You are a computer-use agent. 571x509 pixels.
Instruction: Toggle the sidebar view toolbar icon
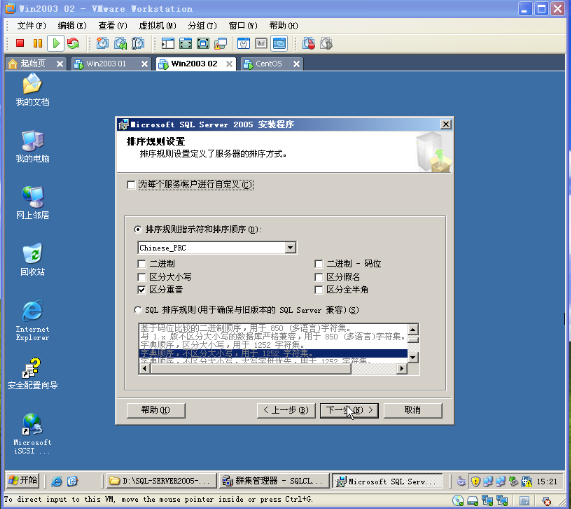coord(168,44)
